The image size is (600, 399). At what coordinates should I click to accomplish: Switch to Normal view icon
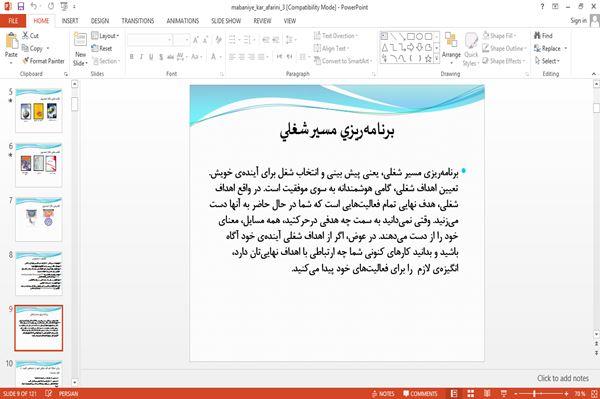click(454, 394)
